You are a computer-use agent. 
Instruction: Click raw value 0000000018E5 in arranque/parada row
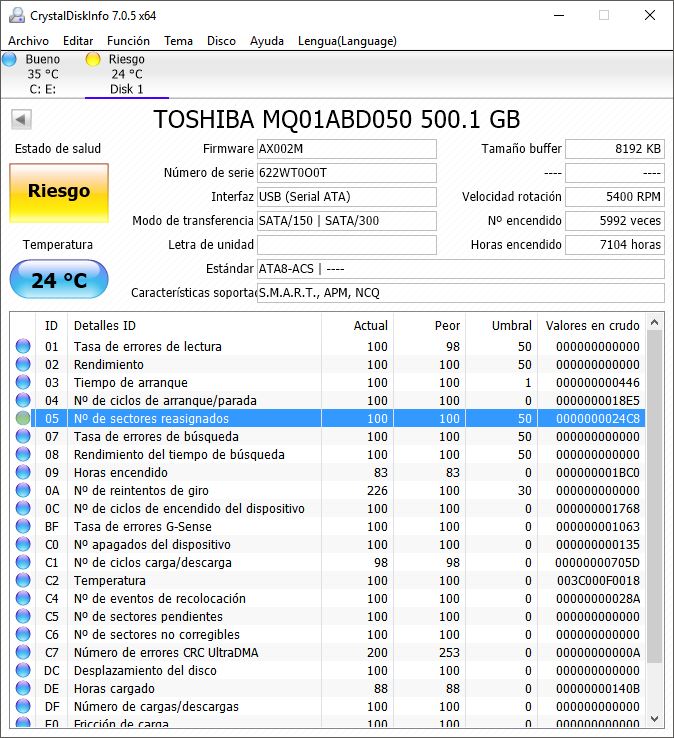pos(598,401)
